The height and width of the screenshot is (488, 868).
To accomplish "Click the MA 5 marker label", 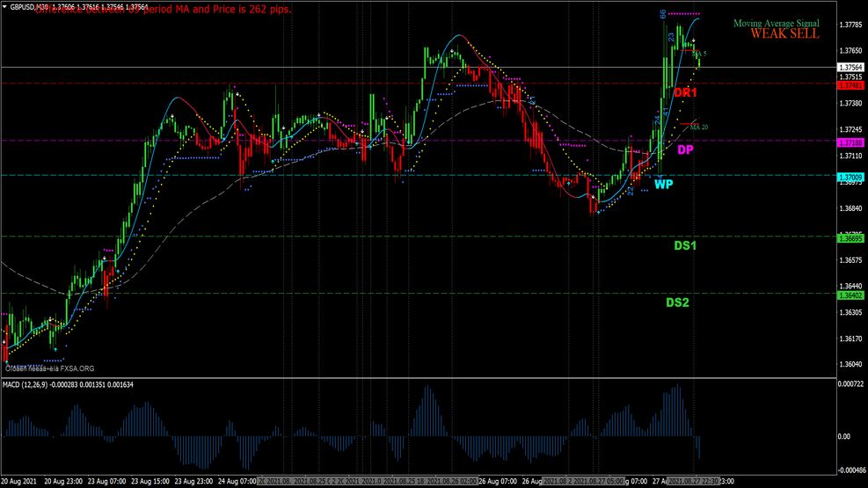I will point(699,54).
